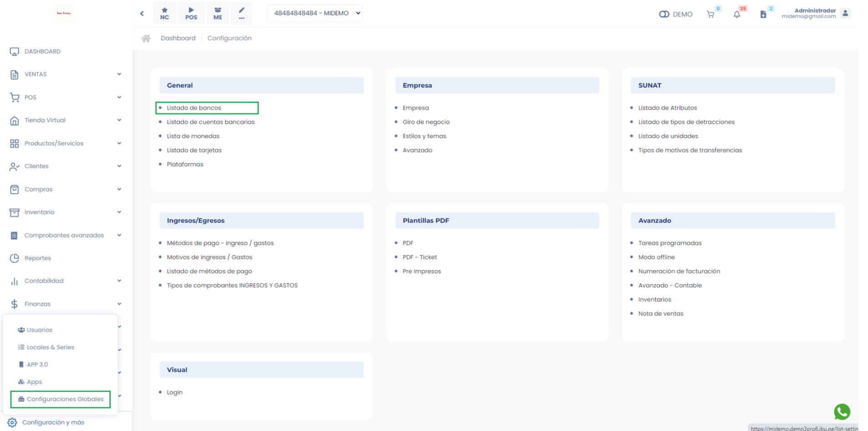Click the Comprobantes avanzados receipt icon
The height and width of the screenshot is (431, 868).
pyautogui.click(x=15, y=235)
